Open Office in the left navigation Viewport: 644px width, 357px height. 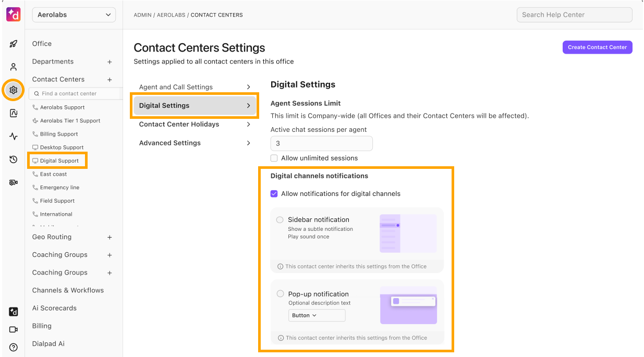(42, 44)
